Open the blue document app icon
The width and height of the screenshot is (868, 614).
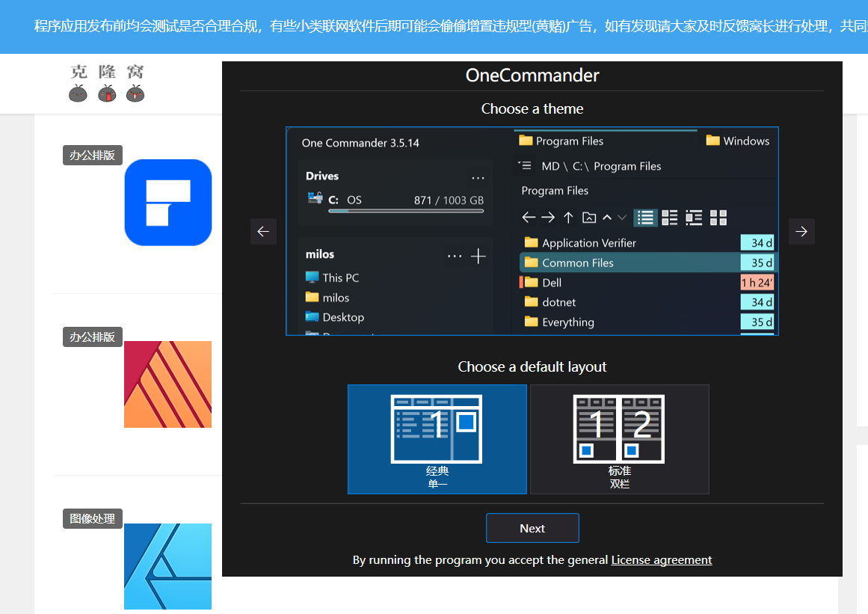click(x=168, y=203)
